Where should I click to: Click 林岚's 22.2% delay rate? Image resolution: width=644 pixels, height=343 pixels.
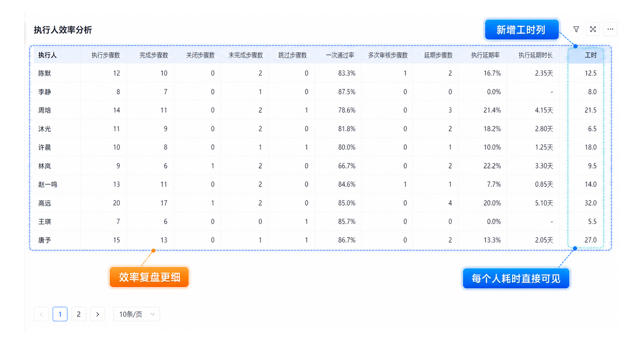pos(492,166)
